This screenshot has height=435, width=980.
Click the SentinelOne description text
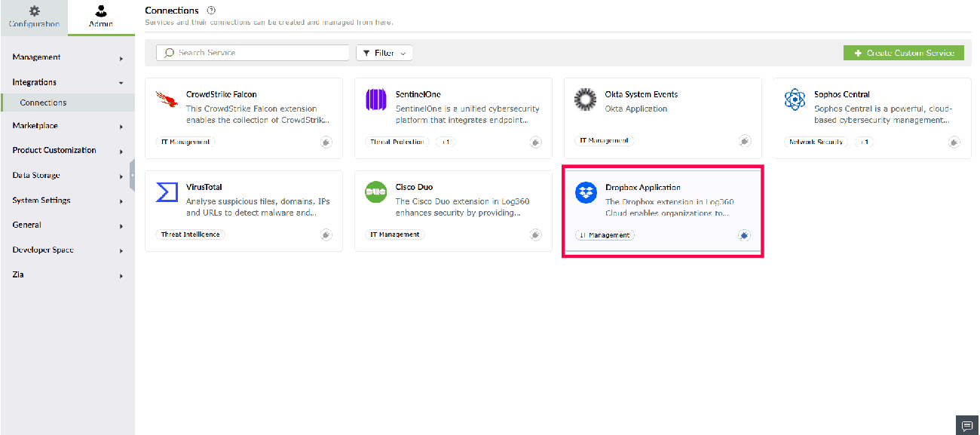click(467, 115)
